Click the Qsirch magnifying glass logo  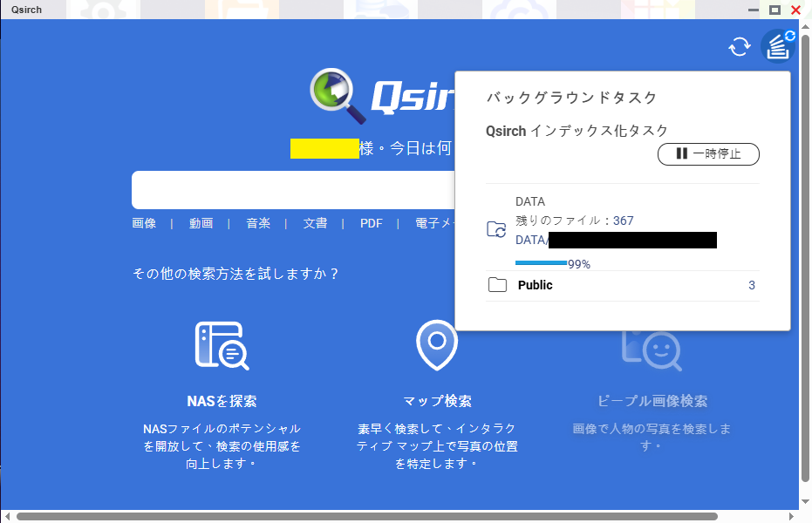[336, 94]
